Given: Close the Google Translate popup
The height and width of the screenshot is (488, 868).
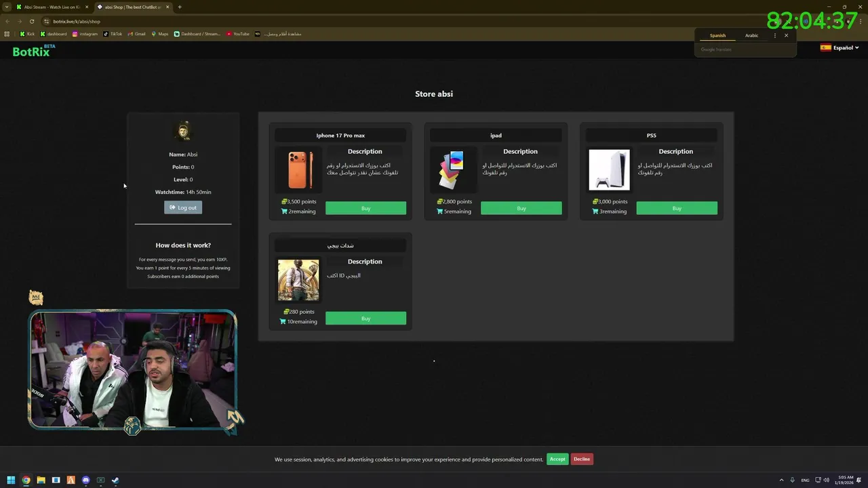Looking at the screenshot, I should 787,35.
